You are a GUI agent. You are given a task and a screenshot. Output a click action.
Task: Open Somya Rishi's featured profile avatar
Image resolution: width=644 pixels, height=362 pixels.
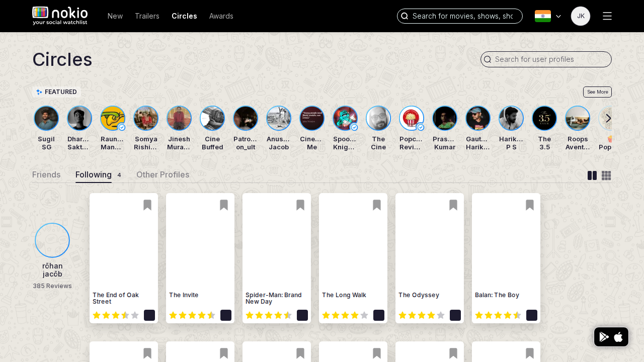(x=146, y=118)
